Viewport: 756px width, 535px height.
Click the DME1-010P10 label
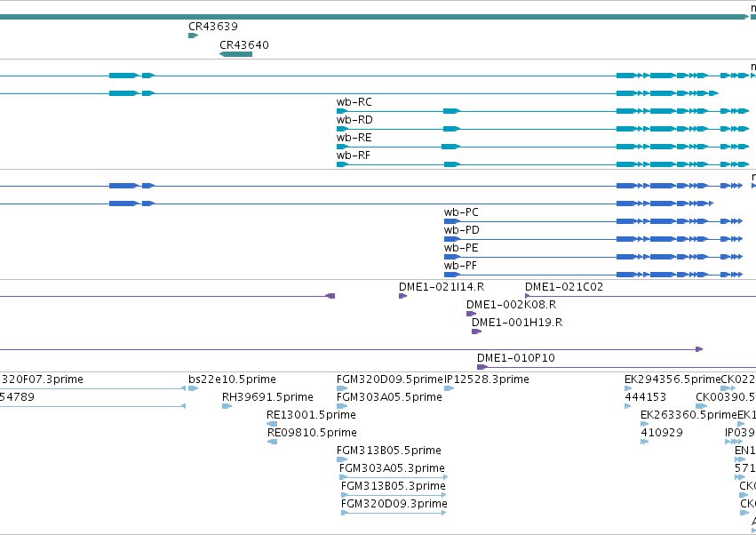pyautogui.click(x=515, y=358)
